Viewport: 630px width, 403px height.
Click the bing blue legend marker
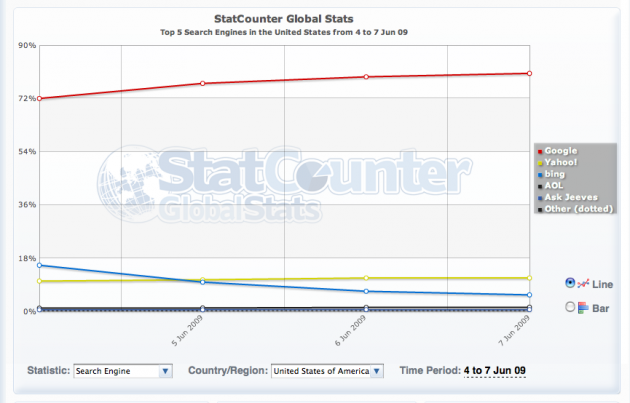tap(540, 174)
